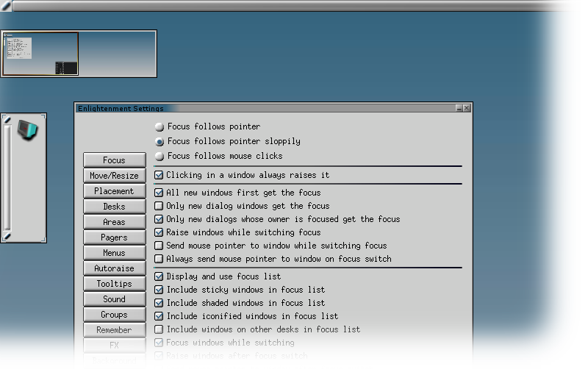Minimize the Enlightenment Settings window
The width and height of the screenshot is (588, 386).
coord(459,108)
